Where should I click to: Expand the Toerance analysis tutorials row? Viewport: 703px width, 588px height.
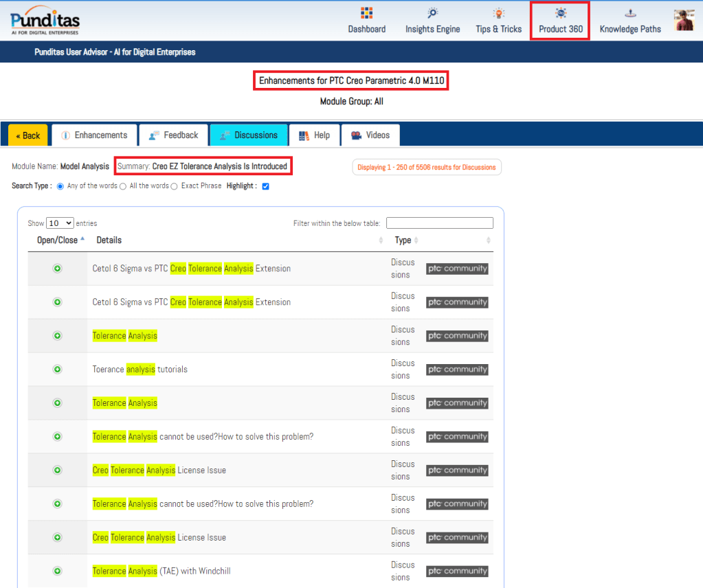tap(58, 370)
